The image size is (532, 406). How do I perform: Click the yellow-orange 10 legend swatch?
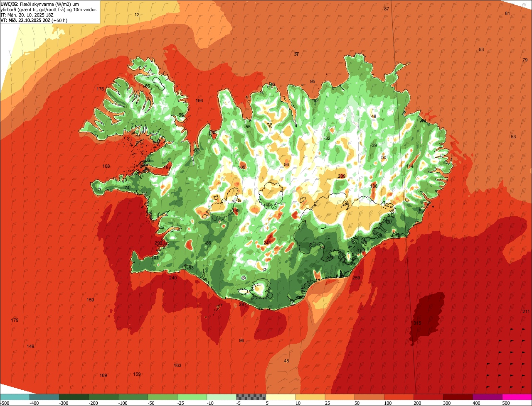[310, 397]
